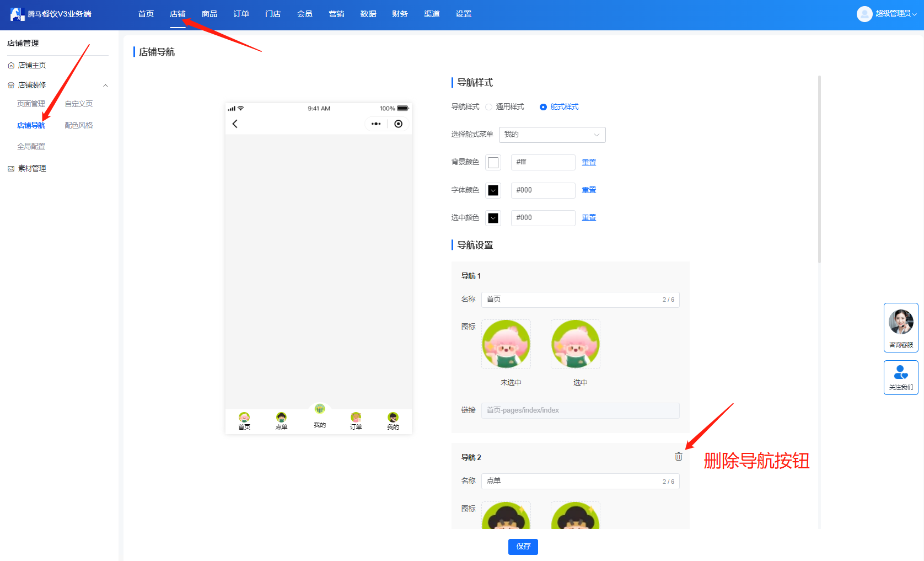
Task: Open the 选中颜色 black color swatch
Action: [x=493, y=218]
